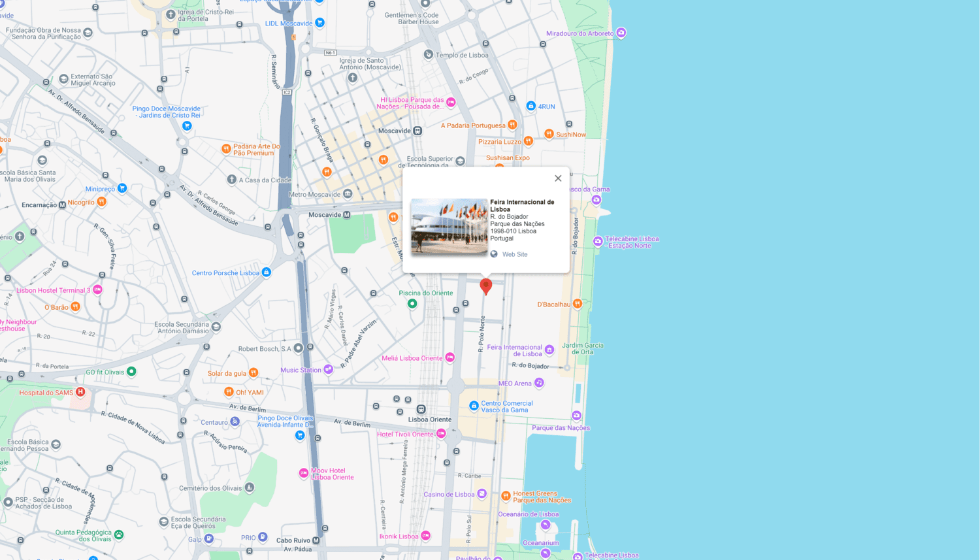Open the Centro Porsche Lisboa icon
This screenshot has width=980, height=560.
coord(266,272)
